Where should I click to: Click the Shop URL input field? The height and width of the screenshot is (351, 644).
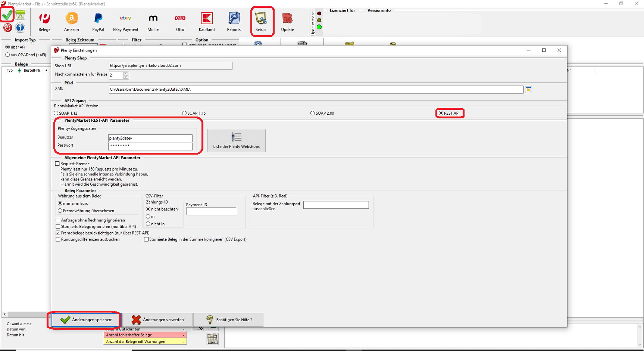pyautogui.click(x=170, y=66)
